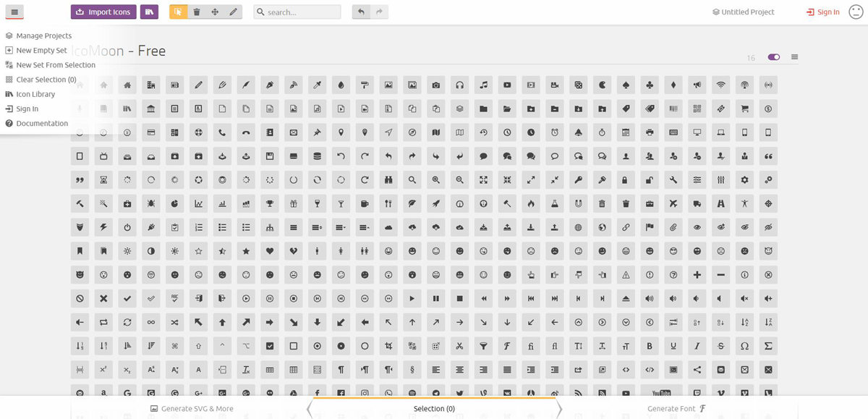
Task: Pick the Omega symbol icon
Action: point(744,346)
